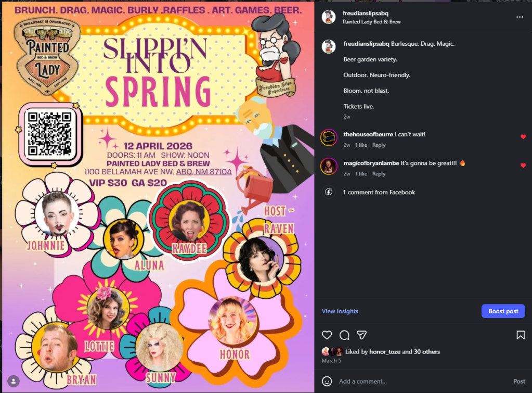
Task: Expand the comment from Facebook
Action: click(x=379, y=192)
